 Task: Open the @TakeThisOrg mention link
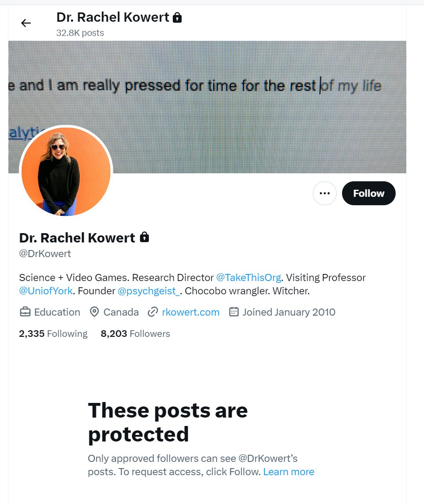coord(249,277)
